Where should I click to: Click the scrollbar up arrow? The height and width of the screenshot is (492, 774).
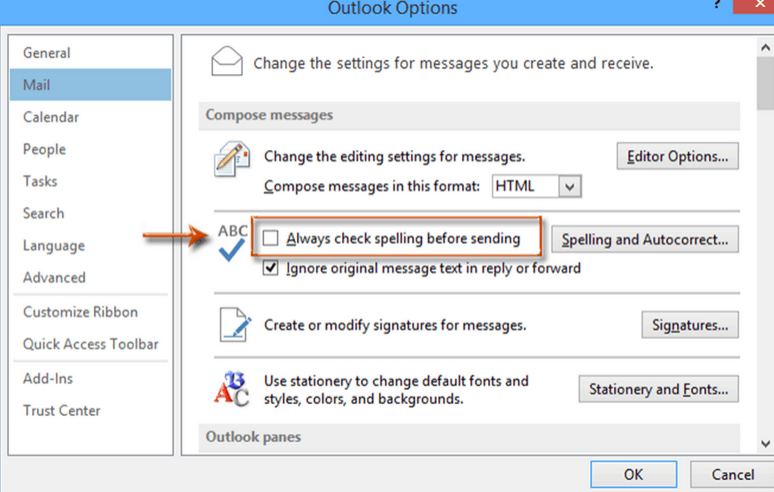point(765,47)
